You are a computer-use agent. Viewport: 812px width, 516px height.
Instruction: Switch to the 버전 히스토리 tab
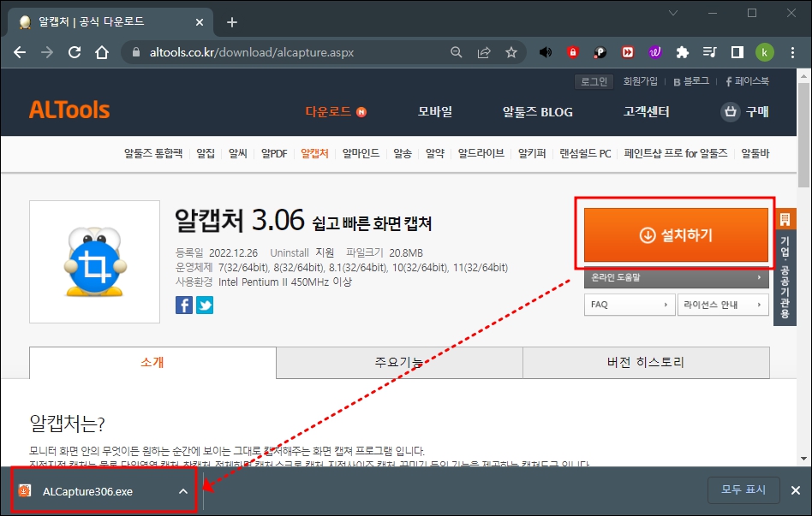point(646,363)
